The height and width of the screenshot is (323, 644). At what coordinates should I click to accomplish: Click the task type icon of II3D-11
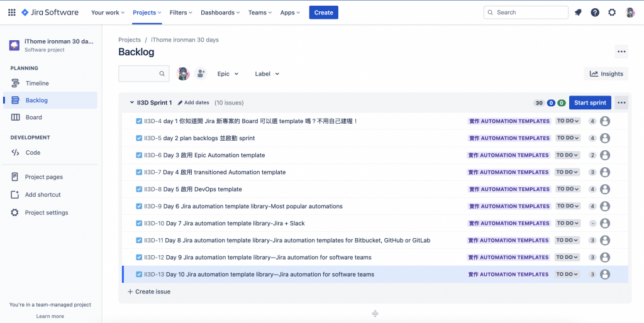[139, 241]
